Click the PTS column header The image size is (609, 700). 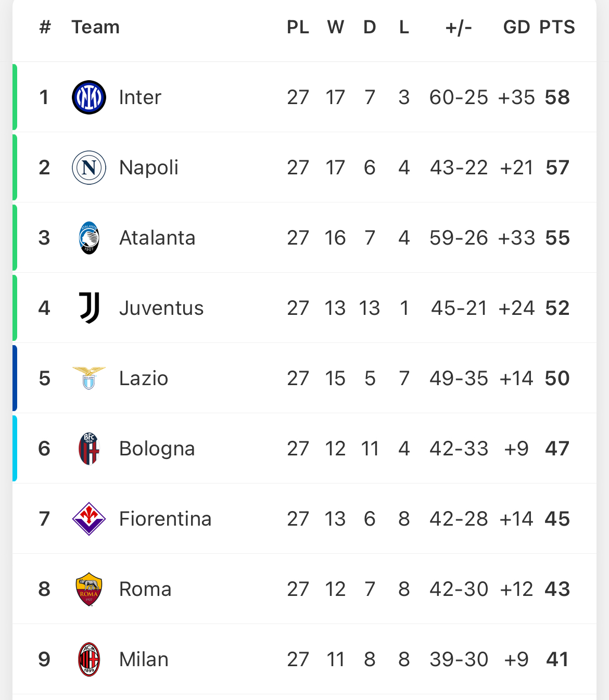(x=557, y=27)
